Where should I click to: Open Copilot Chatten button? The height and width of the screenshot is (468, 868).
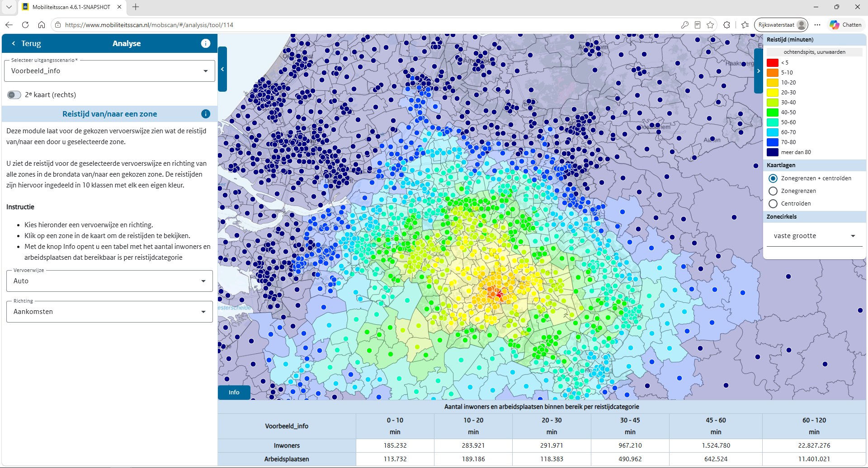point(846,25)
